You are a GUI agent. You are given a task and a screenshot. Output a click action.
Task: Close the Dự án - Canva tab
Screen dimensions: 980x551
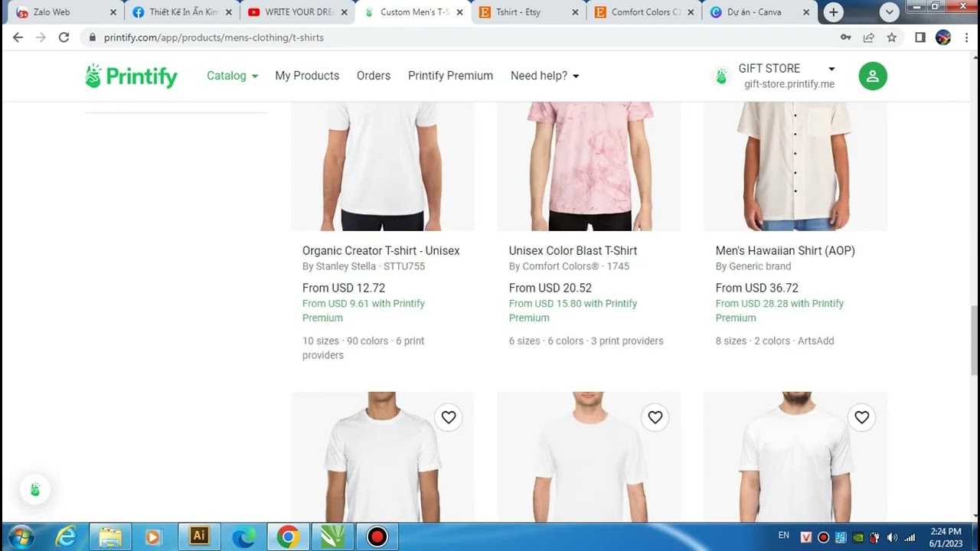coord(806,12)
